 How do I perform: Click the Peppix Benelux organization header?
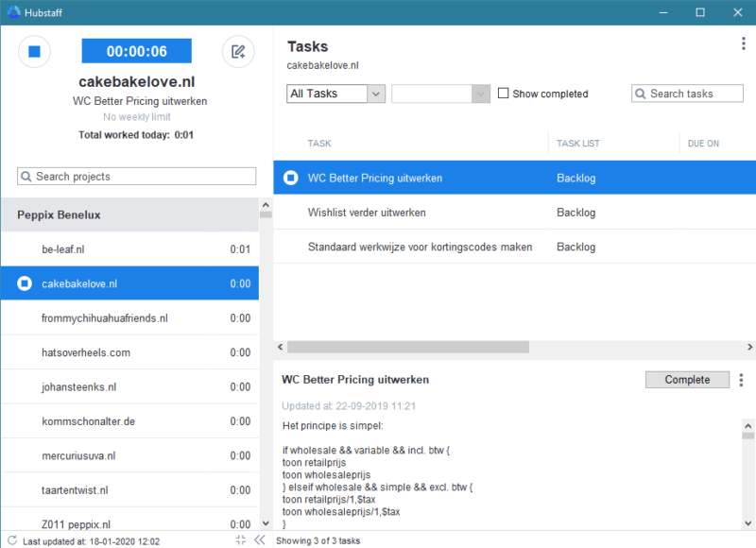pyautogui.click(x=129, y=215)
